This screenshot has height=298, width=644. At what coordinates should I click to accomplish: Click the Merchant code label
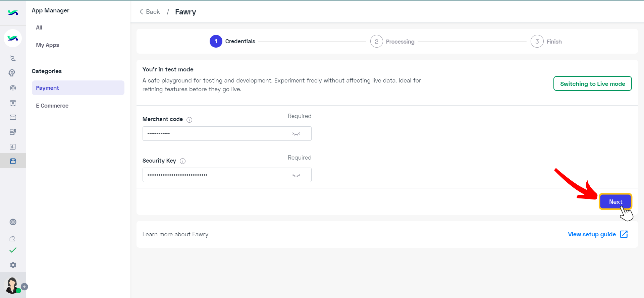coord(162,119)
